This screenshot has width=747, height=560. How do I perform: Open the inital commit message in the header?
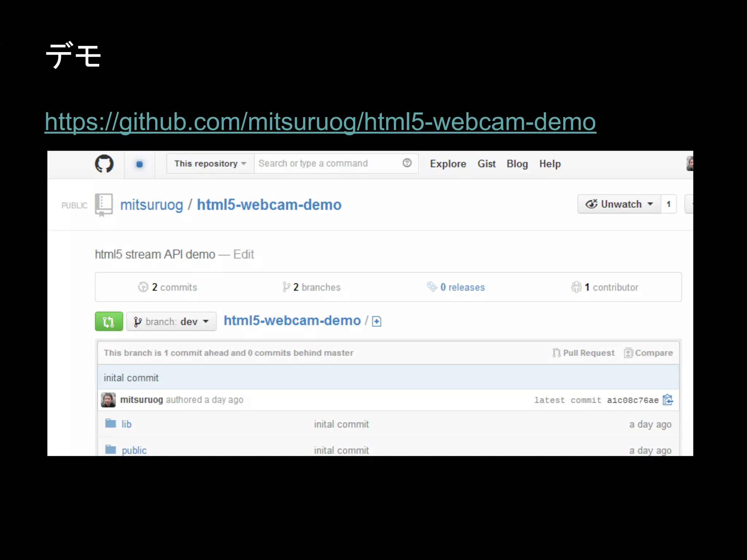[x=131, y=378]
